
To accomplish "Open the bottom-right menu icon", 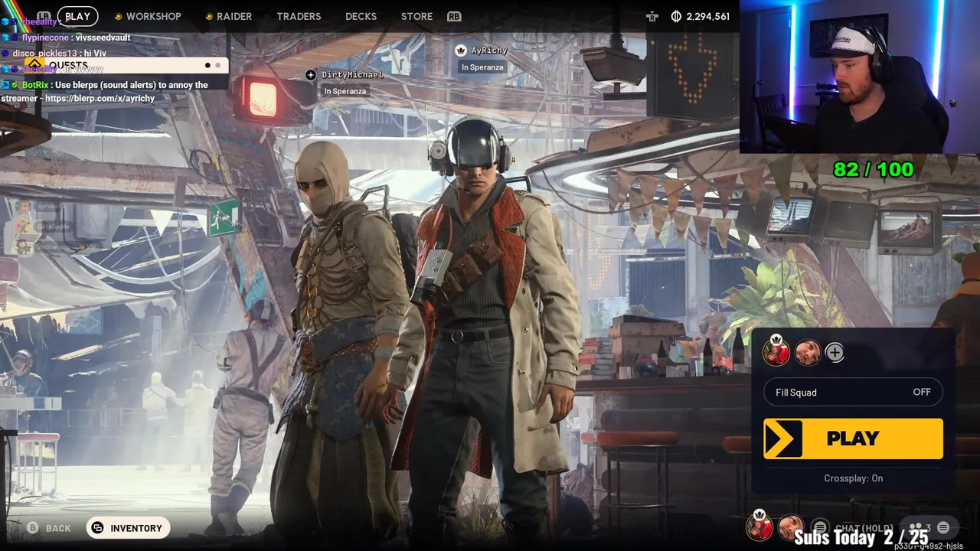I will click(x=943, y=528).
